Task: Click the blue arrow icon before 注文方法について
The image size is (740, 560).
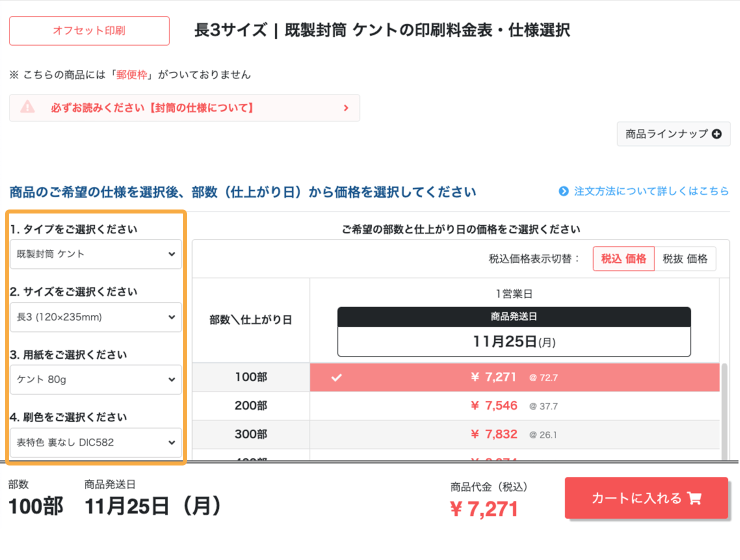Action: point(563,191)
